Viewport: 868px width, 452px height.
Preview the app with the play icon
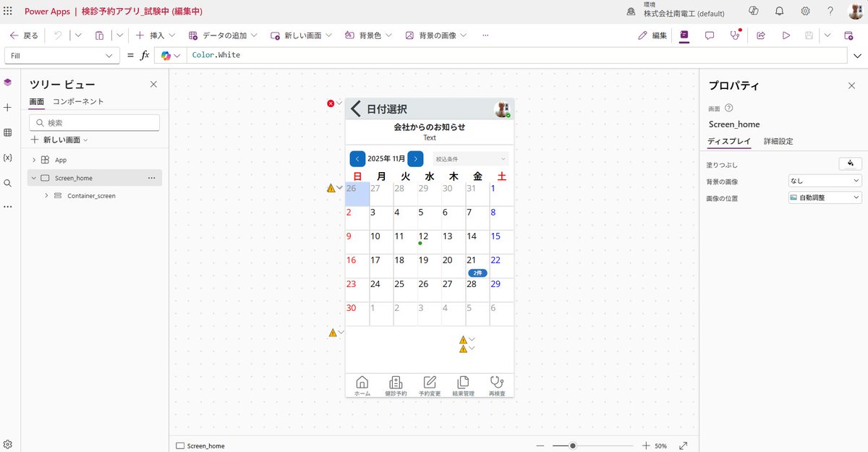point(787,35)
